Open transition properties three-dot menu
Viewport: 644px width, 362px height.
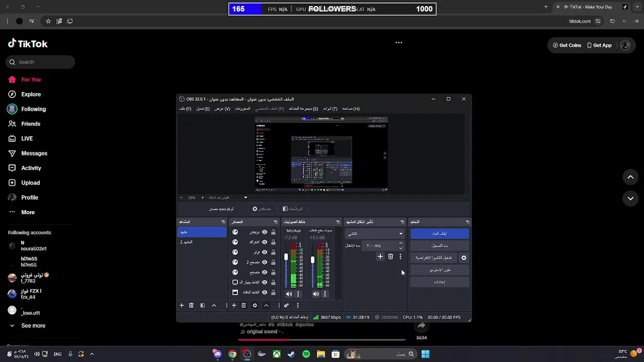click(x=400, y=256)
